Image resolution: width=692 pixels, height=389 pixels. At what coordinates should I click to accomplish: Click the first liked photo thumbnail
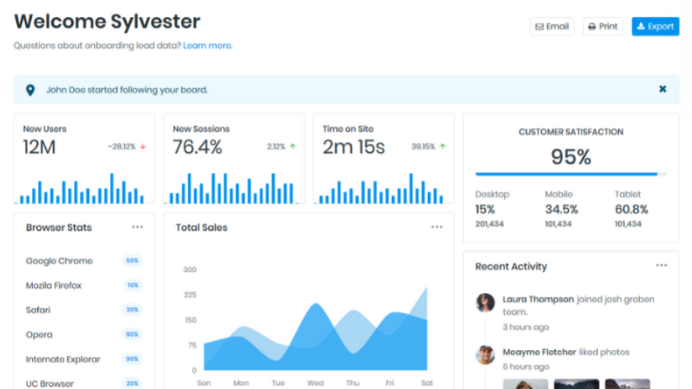point(525,384)
